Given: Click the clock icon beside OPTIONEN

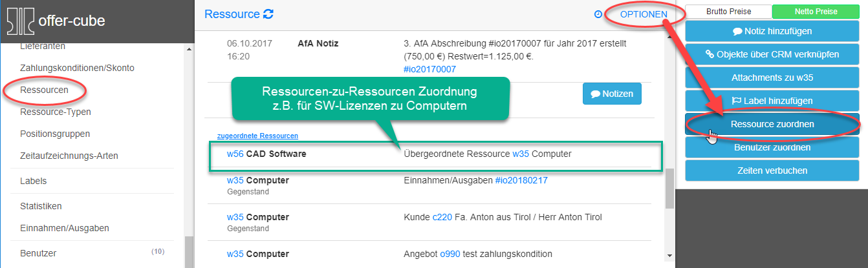Looking at the screenshot, I should 598,14.
